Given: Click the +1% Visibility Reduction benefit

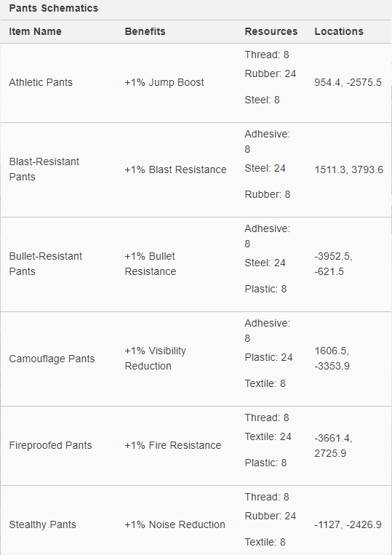Looking at the screenshot, I should point(156,358).
